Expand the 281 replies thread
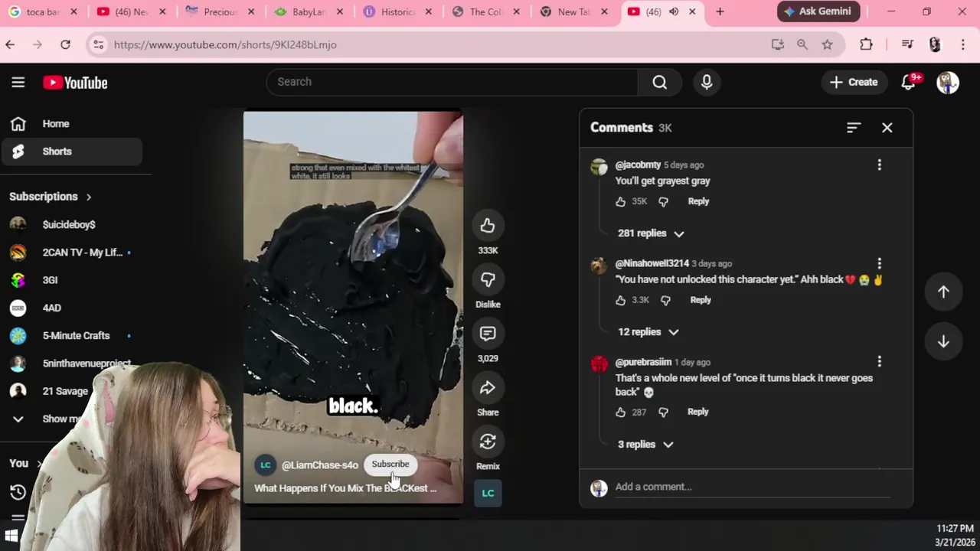 (x=651, y=233)
